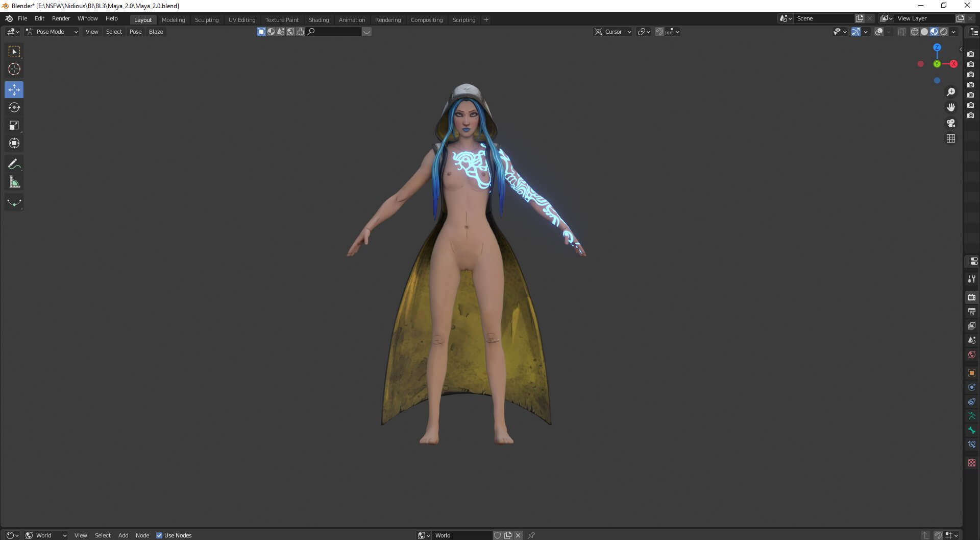
Task: Toggle show overlays button
Action: [879, 32]
